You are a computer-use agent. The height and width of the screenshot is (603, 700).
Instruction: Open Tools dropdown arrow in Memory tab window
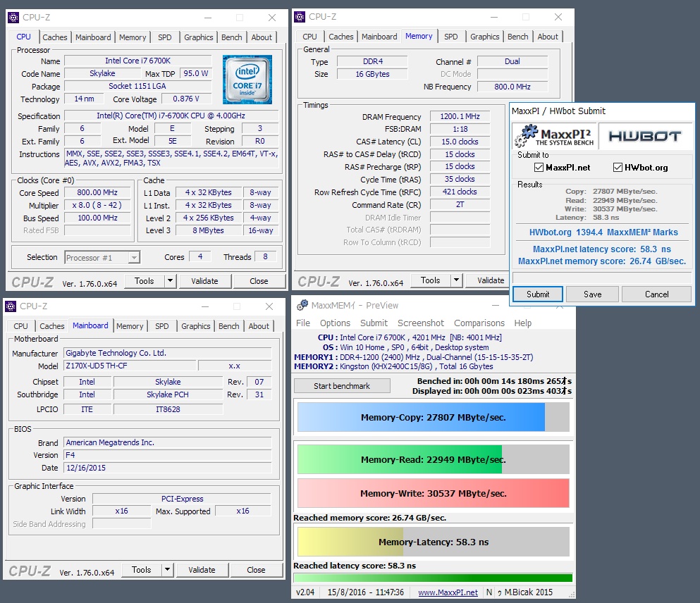456,280
